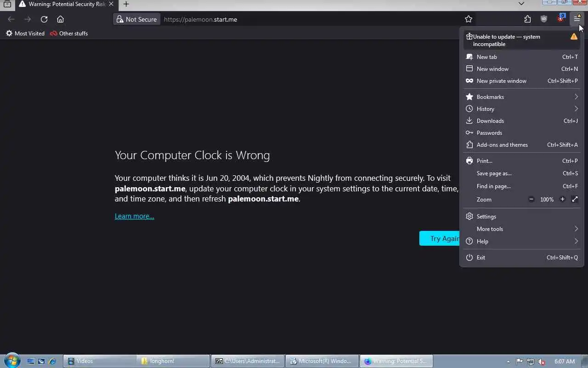Viewport: 588px width, 368px height.
Task: Reset zoom via 100% label
Action: [547, 200]
